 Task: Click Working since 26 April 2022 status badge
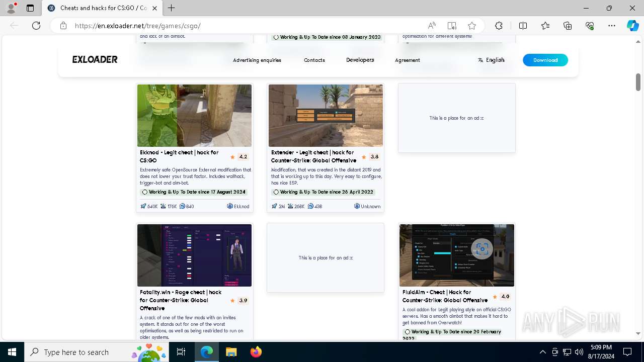(324, 192)
